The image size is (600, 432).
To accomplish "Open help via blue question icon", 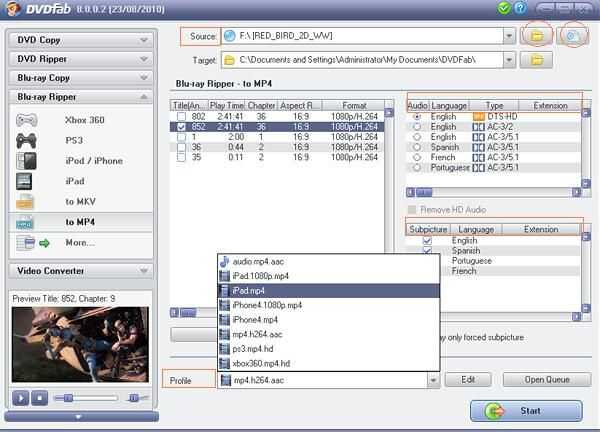I will coord(520,8).
